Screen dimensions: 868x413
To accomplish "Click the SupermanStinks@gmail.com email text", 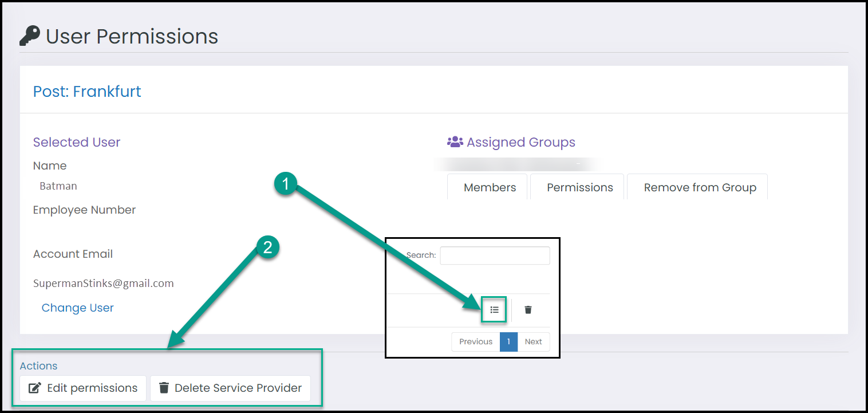I will [x=104, y=284].
